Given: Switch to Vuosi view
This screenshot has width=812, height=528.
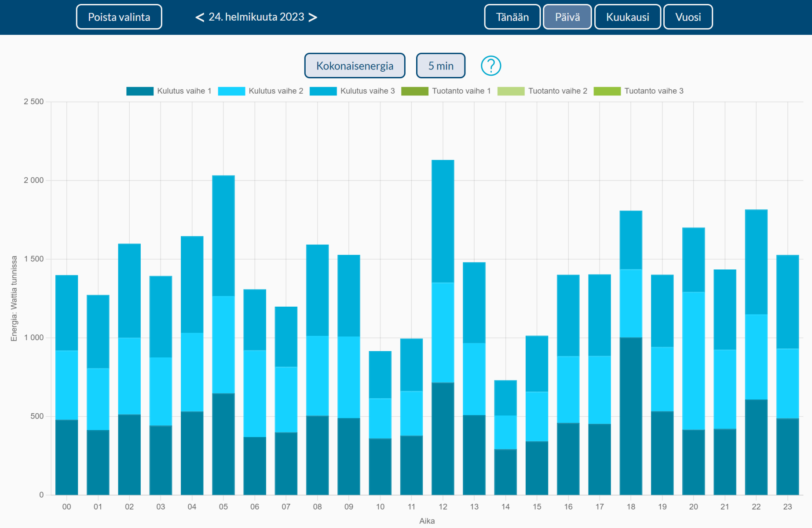Looking at the screenshot, I should pyautogui.click(x=688, y=17).
